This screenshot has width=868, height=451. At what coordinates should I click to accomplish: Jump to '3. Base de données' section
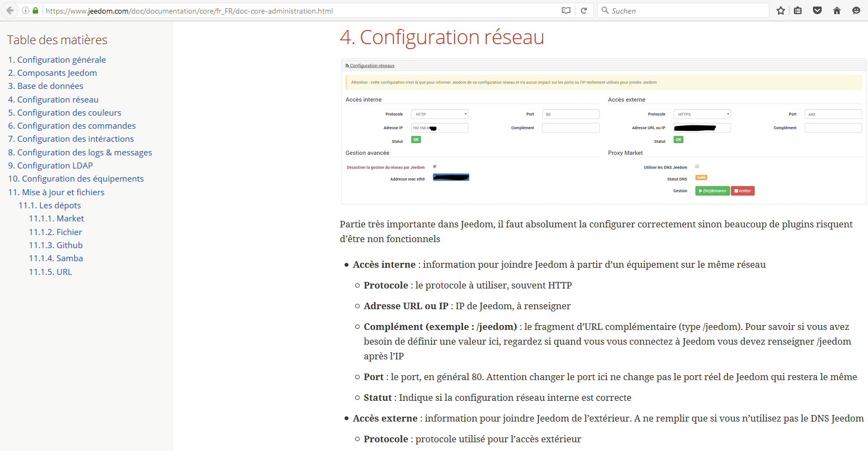[x=46, y=86]
